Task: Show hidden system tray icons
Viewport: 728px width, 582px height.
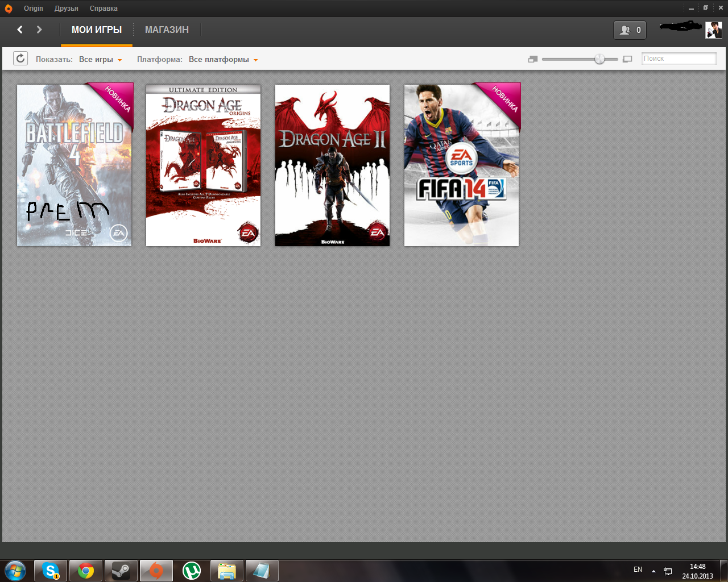Action: [x=653, y=571]
